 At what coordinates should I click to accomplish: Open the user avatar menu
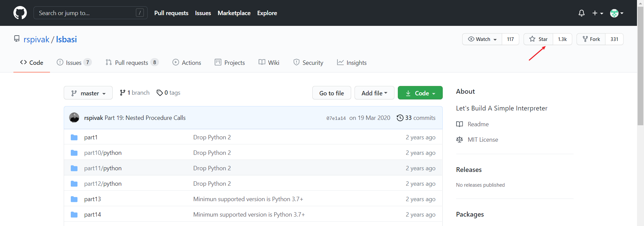616,13
